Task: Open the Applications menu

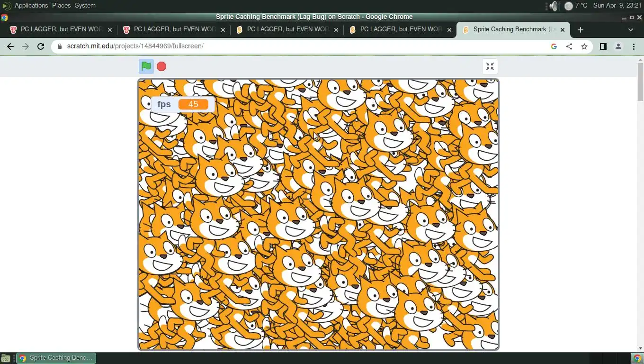Action: pos(31,6)
